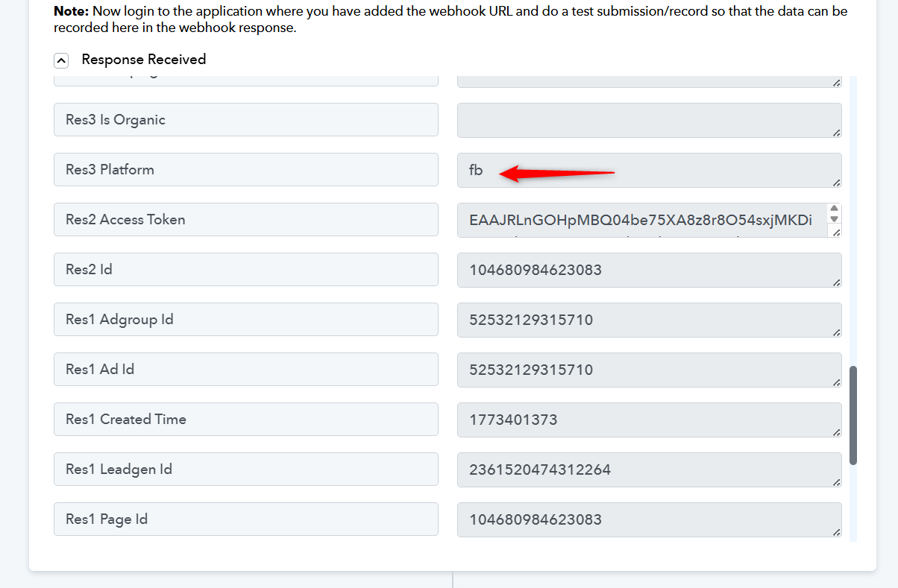Screen dimensions: 898x588
Task: Click the Res1 Ad Id value field
Action: point(649,370)
